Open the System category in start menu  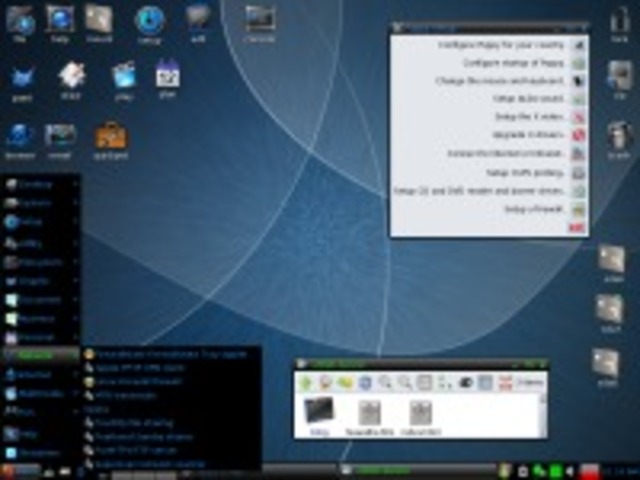40,203
